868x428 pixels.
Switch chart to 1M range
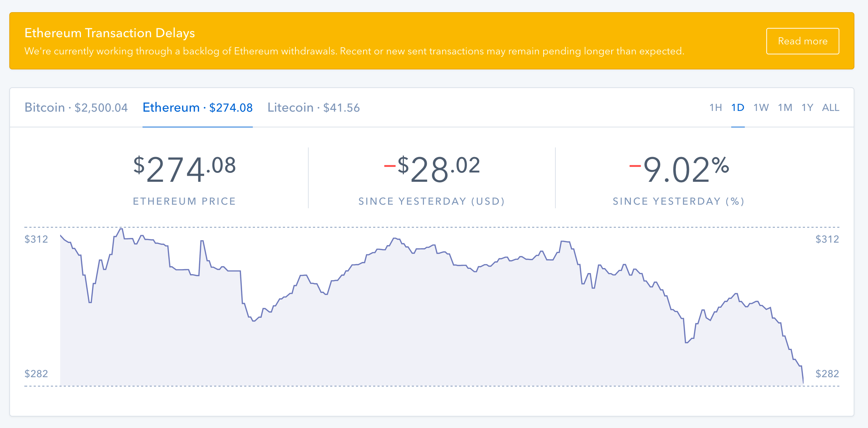click(x=785, y=108)
